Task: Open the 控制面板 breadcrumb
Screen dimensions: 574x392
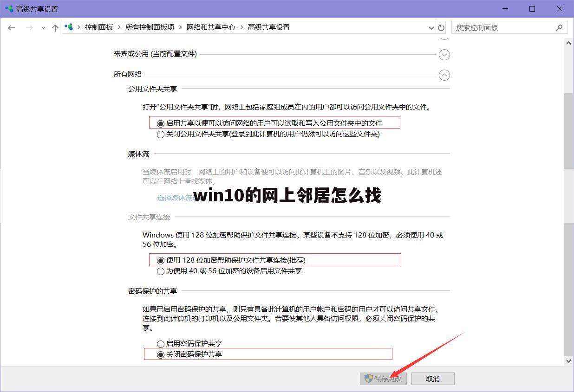Action: click(x=99, y=27)
